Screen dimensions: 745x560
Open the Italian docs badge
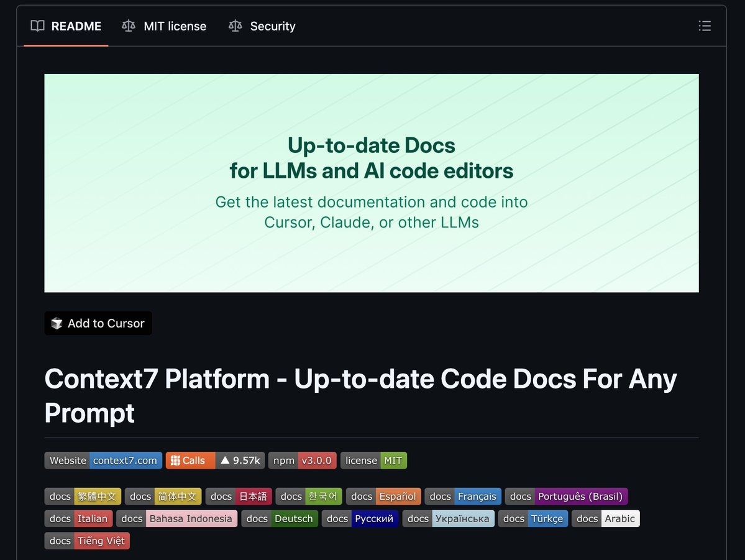click(78, 518)
